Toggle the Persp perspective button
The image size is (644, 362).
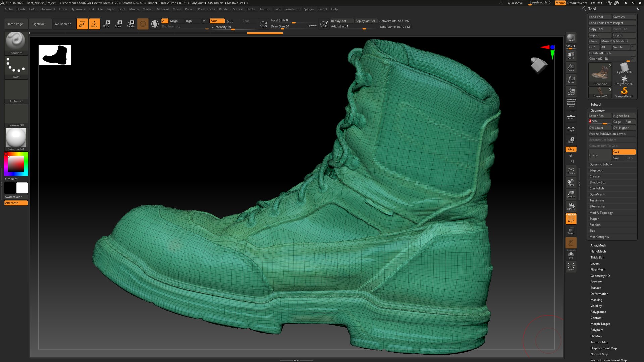coord(571,103)
